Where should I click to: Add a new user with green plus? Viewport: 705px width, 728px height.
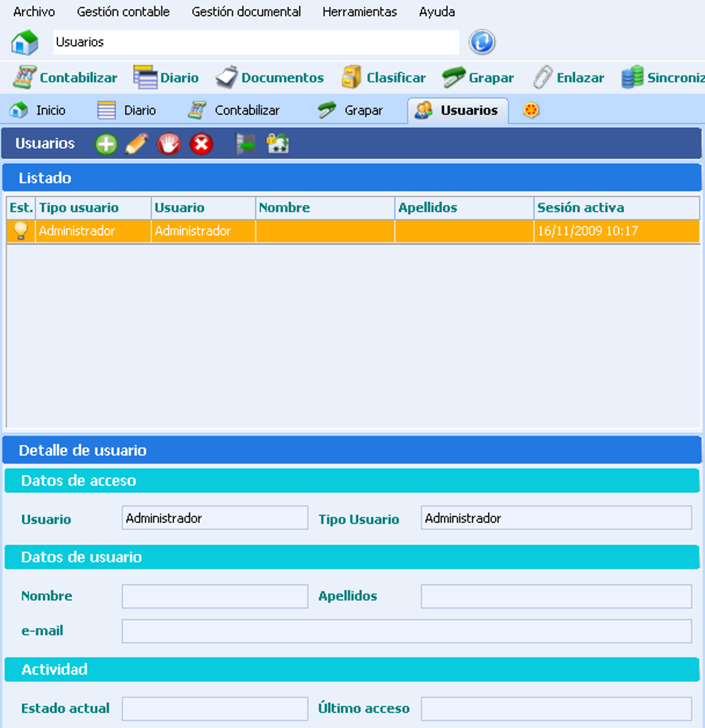[106, 144]
